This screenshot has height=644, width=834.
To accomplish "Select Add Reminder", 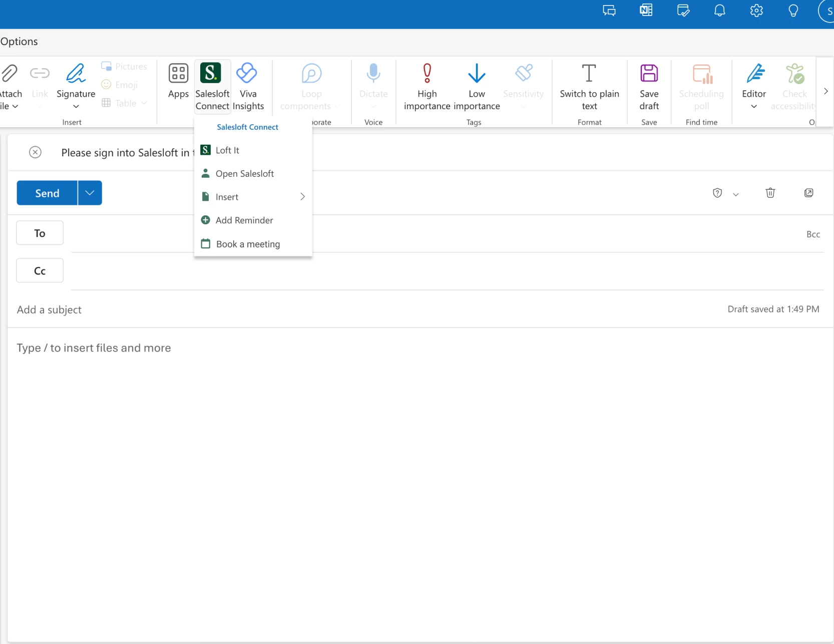I will 253,220.
